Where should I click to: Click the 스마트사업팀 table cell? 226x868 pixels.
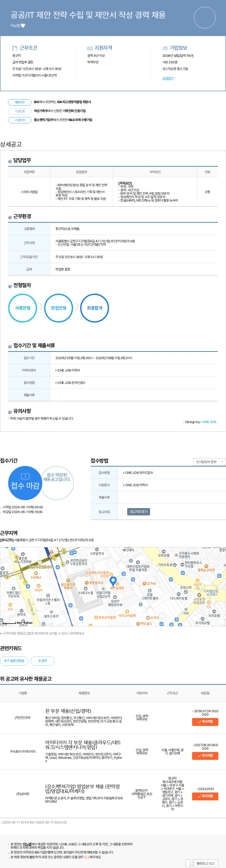click(x=29, y=192)
